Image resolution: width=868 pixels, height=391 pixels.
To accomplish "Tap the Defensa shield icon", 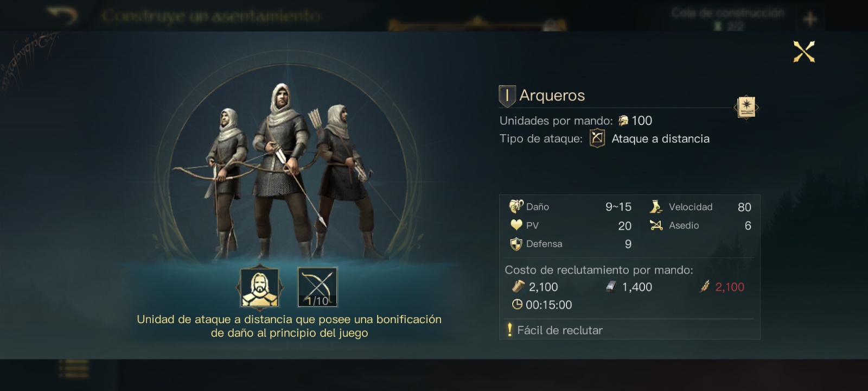I will tap(516, 244).
